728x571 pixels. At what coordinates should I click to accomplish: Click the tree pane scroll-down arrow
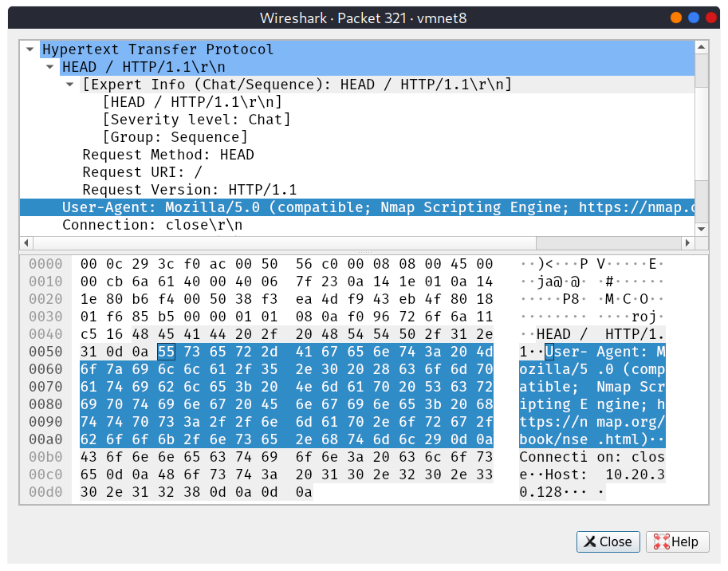tap(701, 229)
